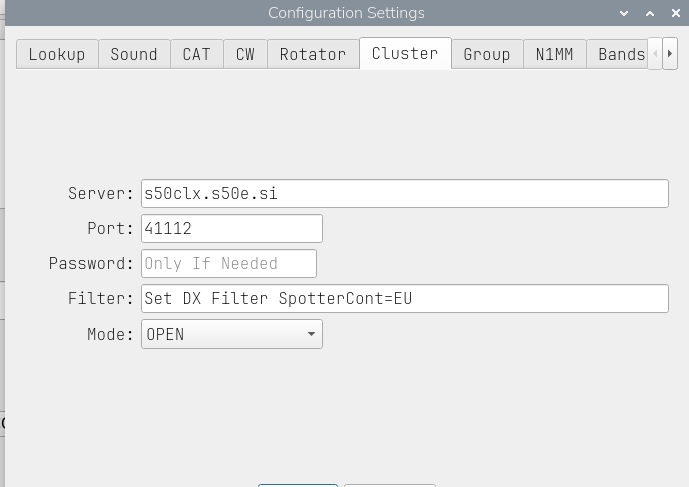
Task: Open the Group tab
Action: [x=487, y=54]
